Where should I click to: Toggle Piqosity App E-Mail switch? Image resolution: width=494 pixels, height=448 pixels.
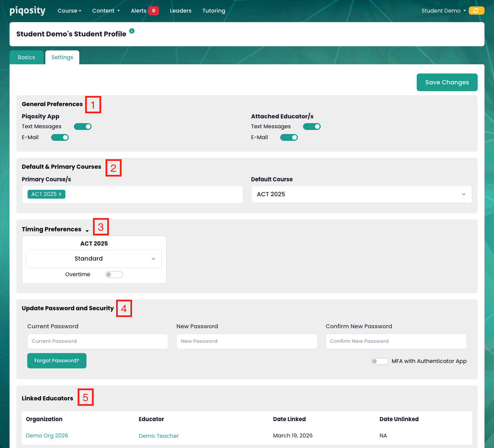coord(60,137)
